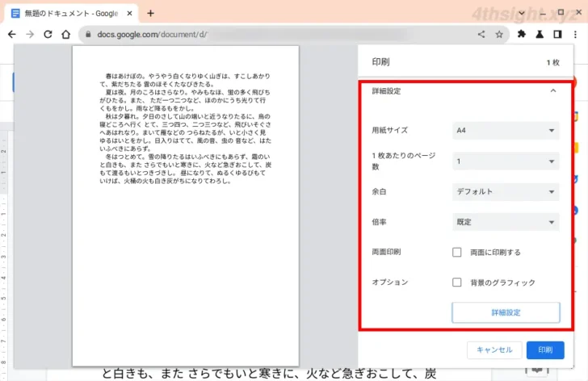Click the 詳細設定 link button
The width and height of the screenshot is (588, 381).
click(x=506, y=312)
